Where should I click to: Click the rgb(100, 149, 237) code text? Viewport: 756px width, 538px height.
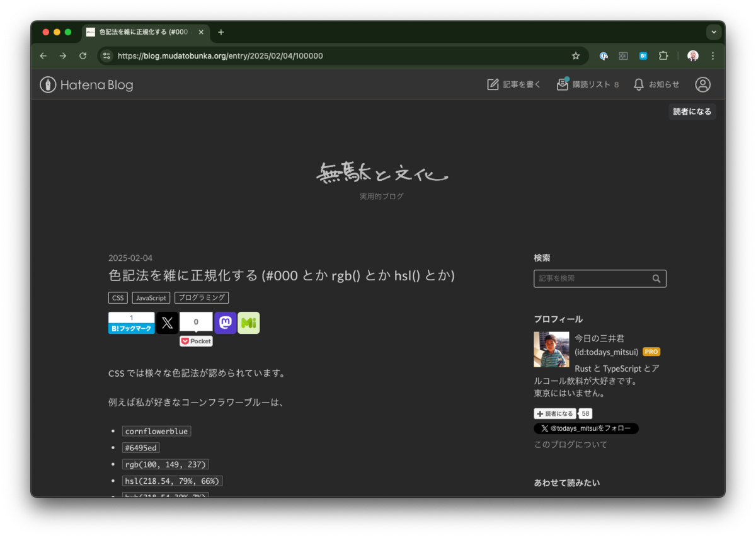165,464
